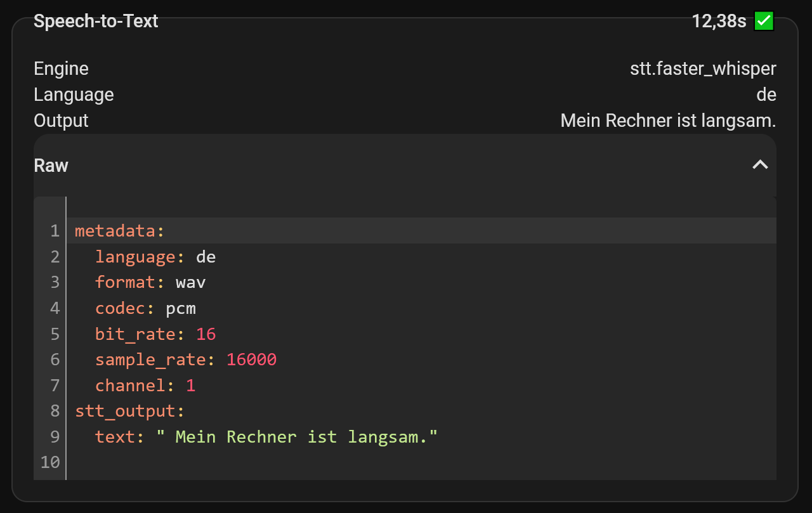Click the Speech-to-Text step header
This screenshot has width=812, height=513.
click(x=96, y=21)
